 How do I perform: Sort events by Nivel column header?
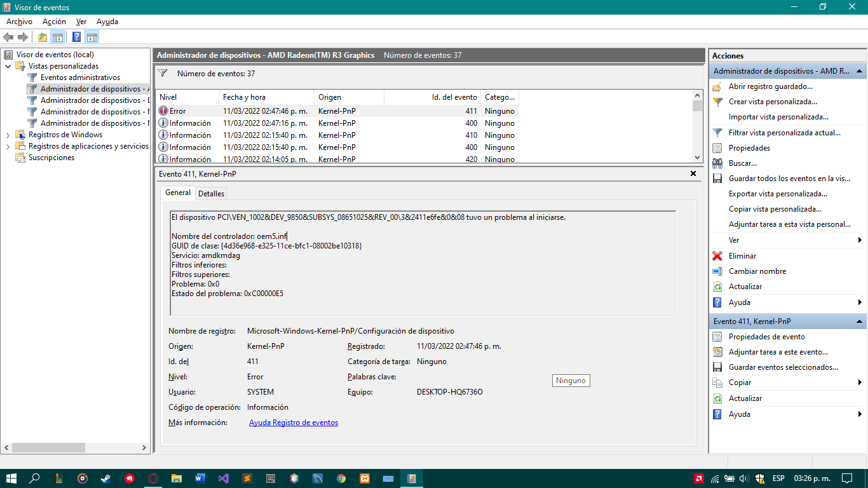(187, 97)
